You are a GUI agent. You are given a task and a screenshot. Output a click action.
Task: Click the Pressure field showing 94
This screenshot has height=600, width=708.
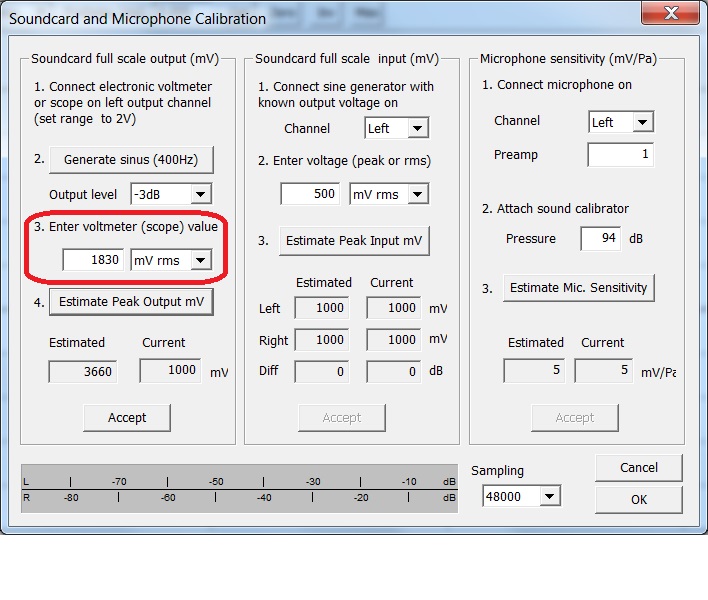point(600,239)
